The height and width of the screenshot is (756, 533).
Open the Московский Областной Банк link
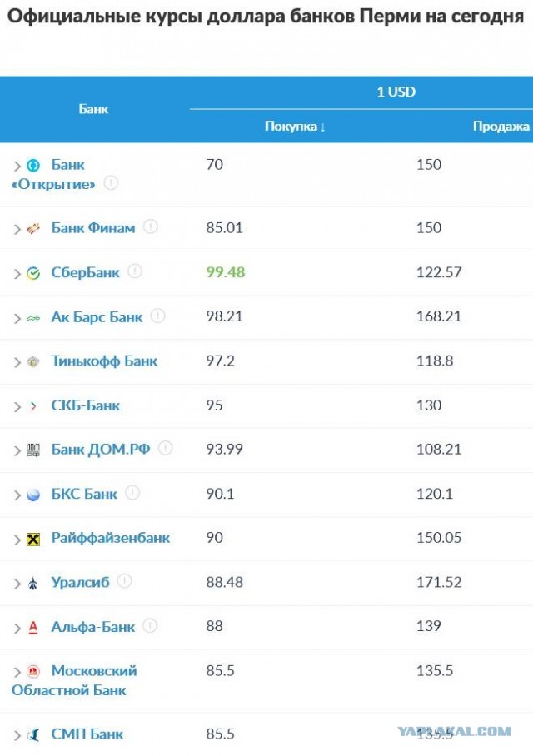click(x=74, y=680)
